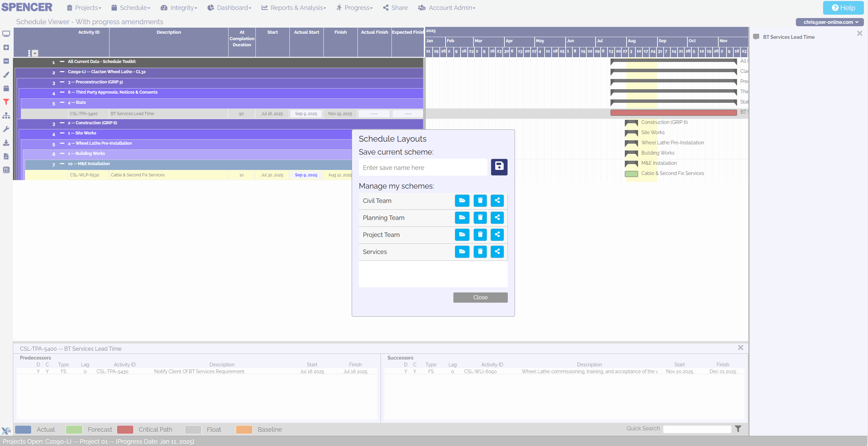Click the PDF export icon in sidebar
This screenshot has width=868, height=446.
pos(6,156)
